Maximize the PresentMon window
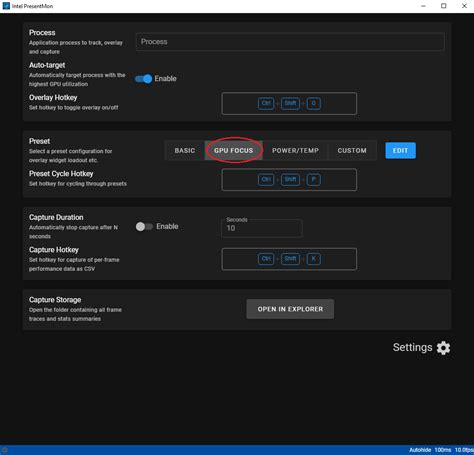 coord(444,6)
